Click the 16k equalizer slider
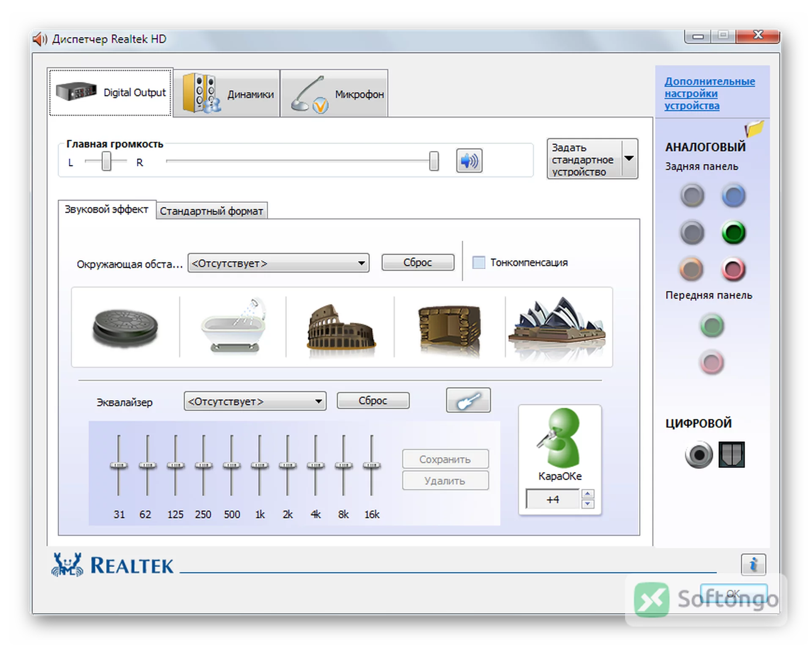Viewport: 812px width, 646px height. (x=371, y=465)
